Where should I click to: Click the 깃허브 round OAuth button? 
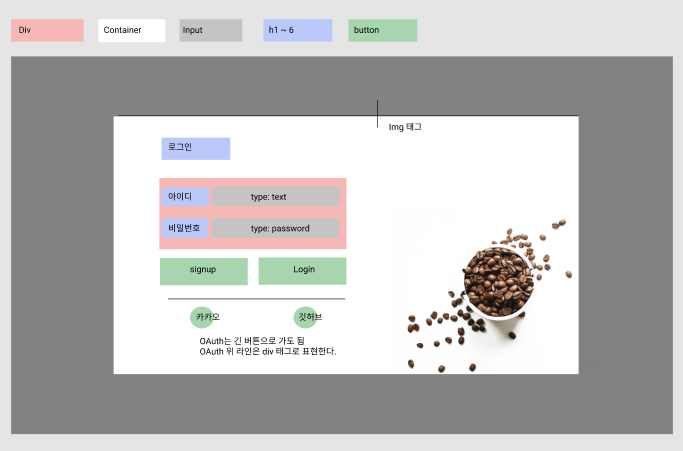[305, 317]
